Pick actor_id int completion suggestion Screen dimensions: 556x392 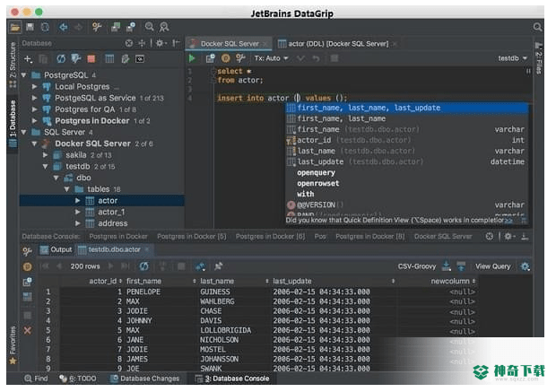[407, 140]
